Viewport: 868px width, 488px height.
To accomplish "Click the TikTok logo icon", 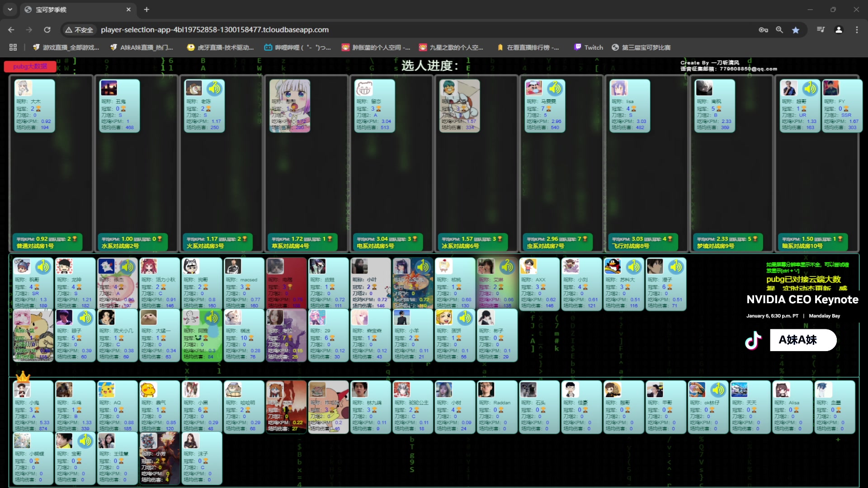I will coord(753,340).
